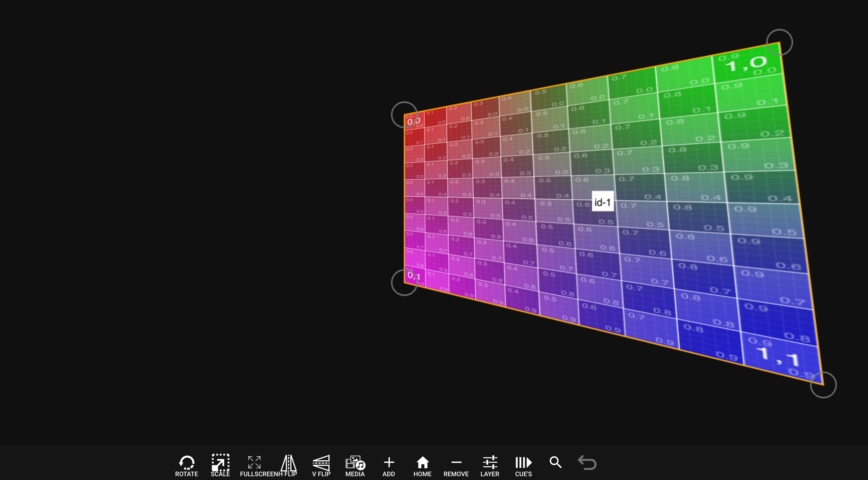Toggle Fullscreen mode

(x=254, y=463)
